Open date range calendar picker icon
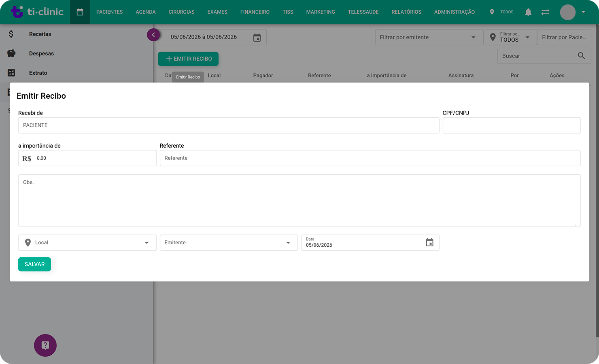 (257, 38)
